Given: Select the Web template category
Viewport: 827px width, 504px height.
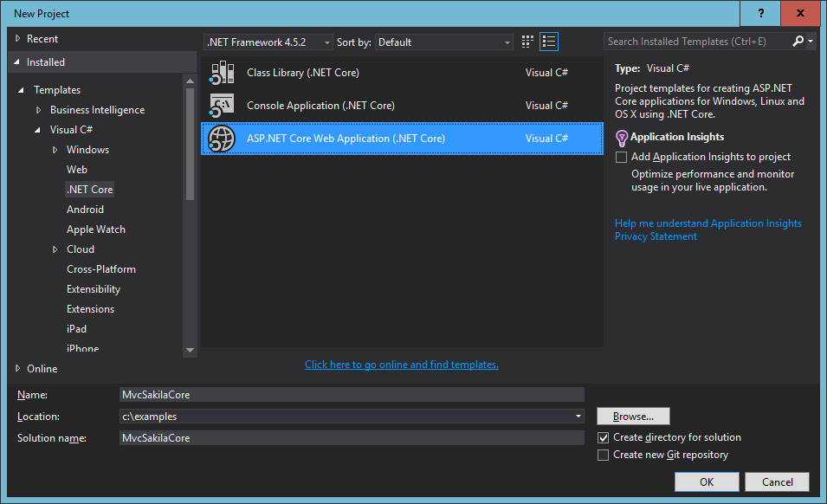Looking at the screenshot, I should pos(77,170).
